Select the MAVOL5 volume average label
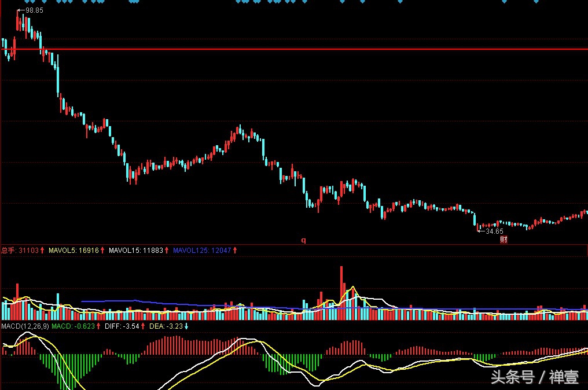Screen dimensions: 588x390 (61, 251)
